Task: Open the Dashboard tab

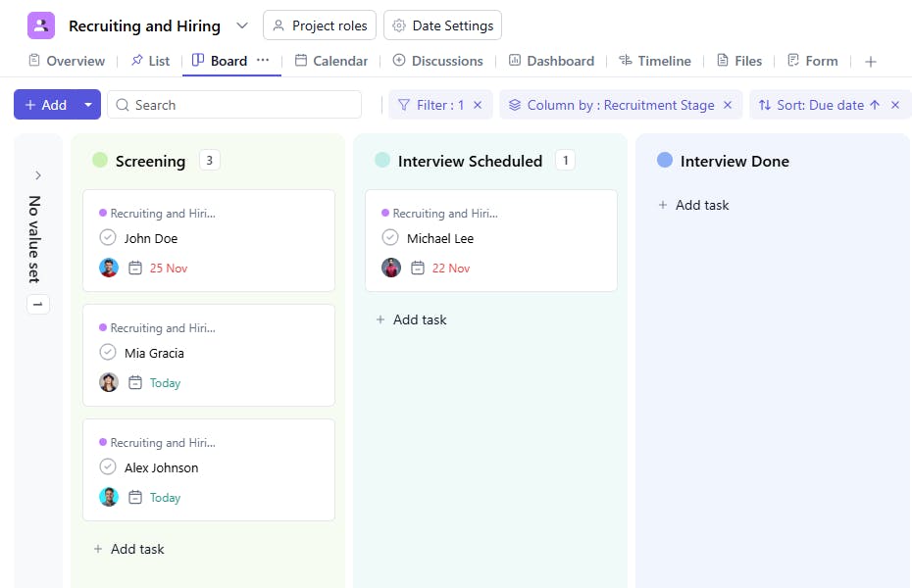Action: 551,61
